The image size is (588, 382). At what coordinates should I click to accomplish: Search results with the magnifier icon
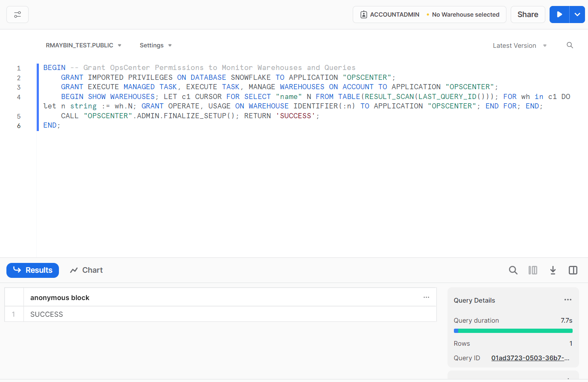513,270
